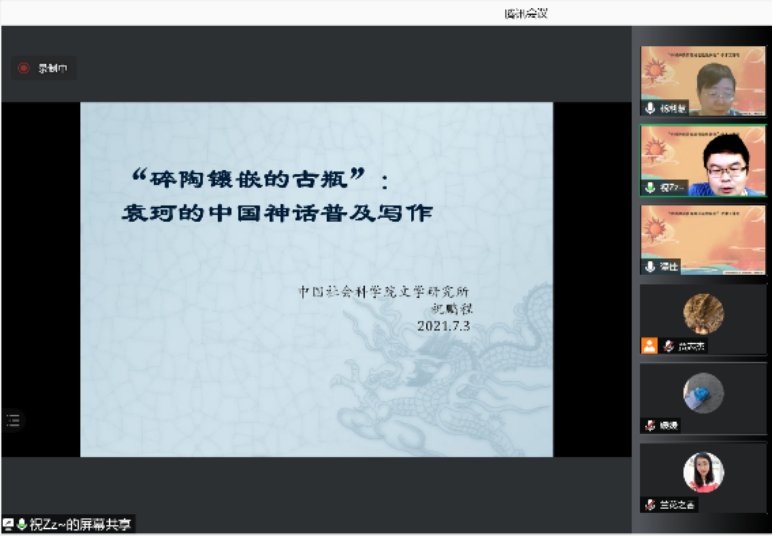Image resolution: width=773 pixels, height=537 pixels.
Task: Click microphone icon on the top participant video
Action: 650,107
